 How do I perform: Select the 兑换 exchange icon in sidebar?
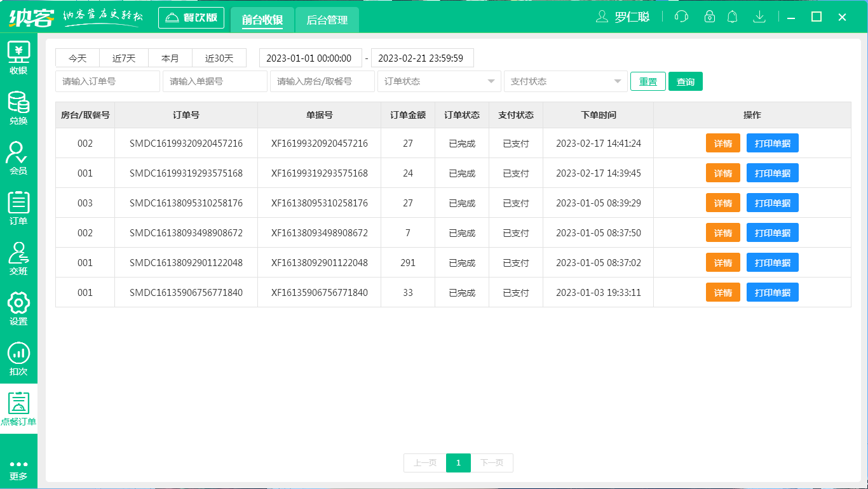pyautogui.click(x=18, y=107)
